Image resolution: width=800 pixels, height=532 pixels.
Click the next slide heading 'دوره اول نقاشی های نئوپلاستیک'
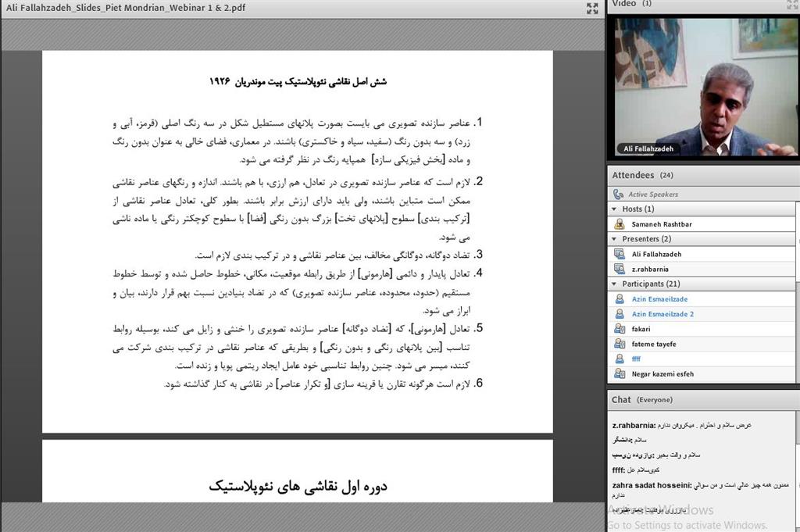[x=298, y=487]
